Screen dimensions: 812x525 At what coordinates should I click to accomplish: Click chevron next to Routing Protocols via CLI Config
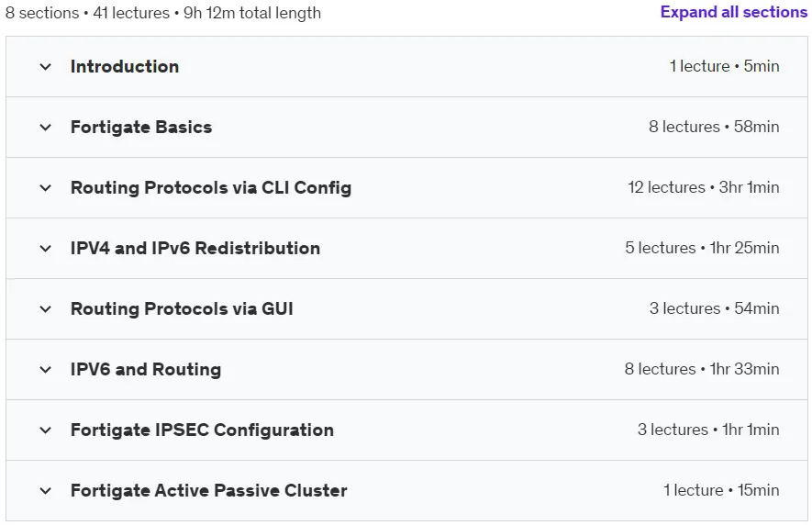pos(46,188)
